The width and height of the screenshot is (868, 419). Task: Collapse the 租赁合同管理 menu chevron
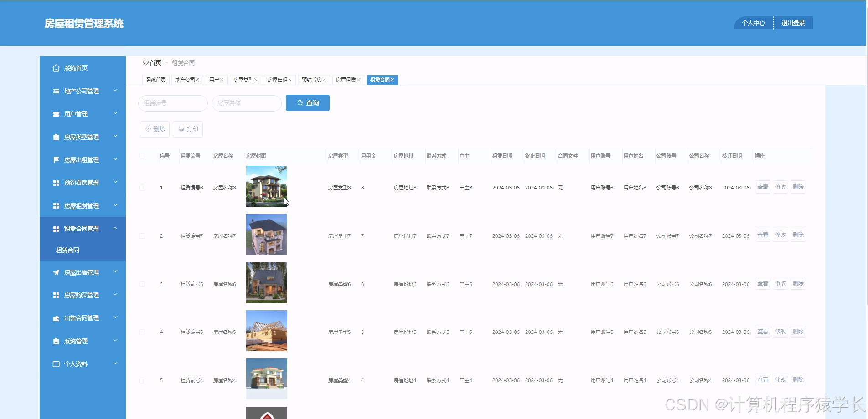[115, 228]
